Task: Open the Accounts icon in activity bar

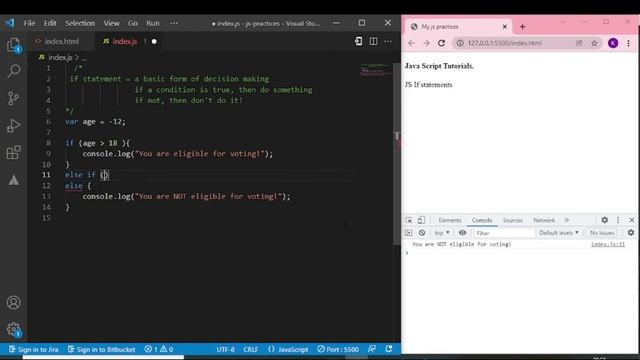Action: coord(13,302)
